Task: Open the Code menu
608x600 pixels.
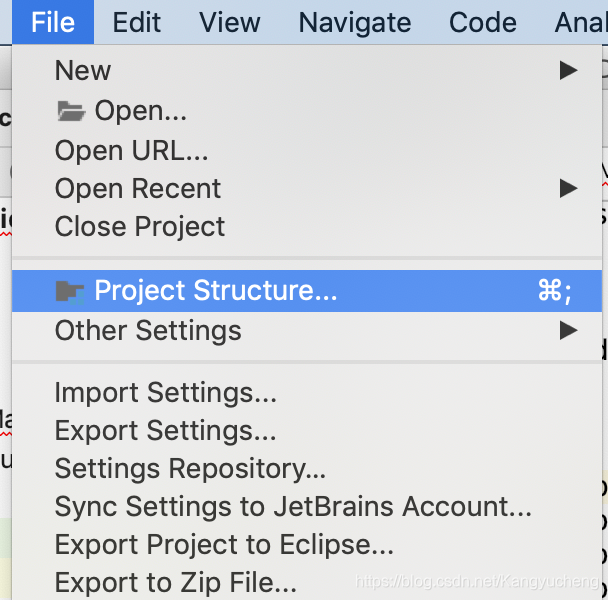Action: tap(482, 22)
